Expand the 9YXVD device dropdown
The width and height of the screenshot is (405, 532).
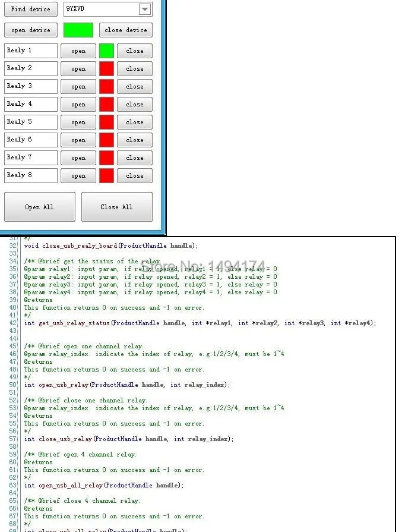coord(145,9)
